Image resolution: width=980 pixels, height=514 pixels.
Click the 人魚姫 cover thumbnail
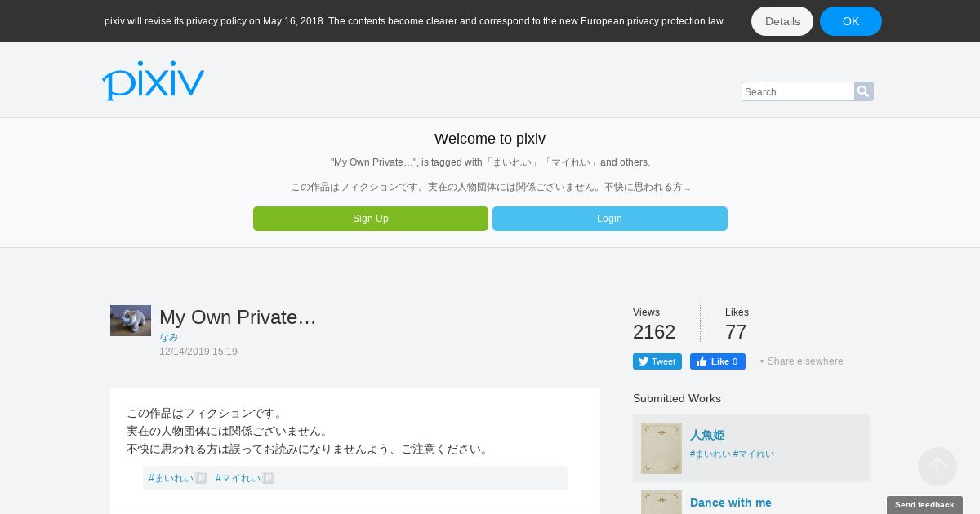click(x=661, y=448)
